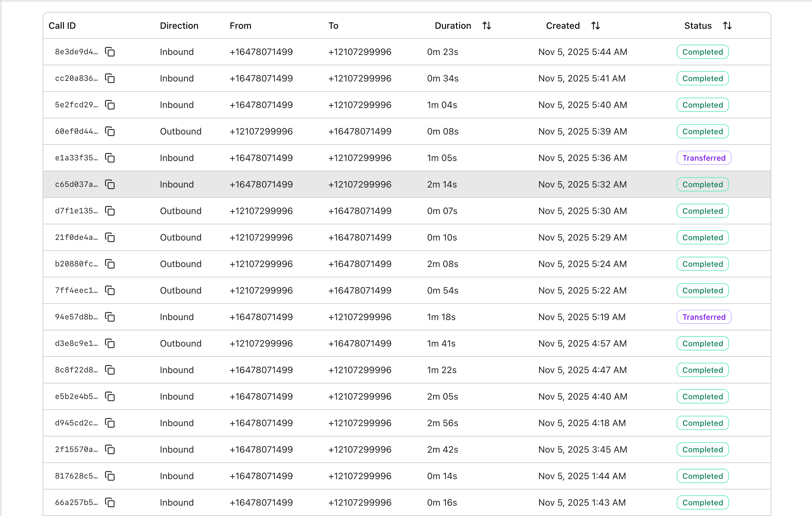The width and height of the screenshot is (812, 516).
Task: Sort calls by Duration
Action: pos(486,26)
